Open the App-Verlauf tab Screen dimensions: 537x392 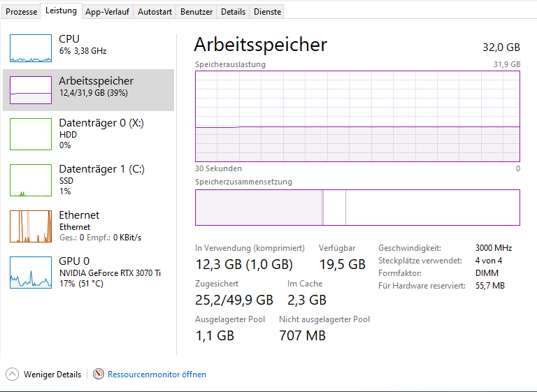(107, 12)
